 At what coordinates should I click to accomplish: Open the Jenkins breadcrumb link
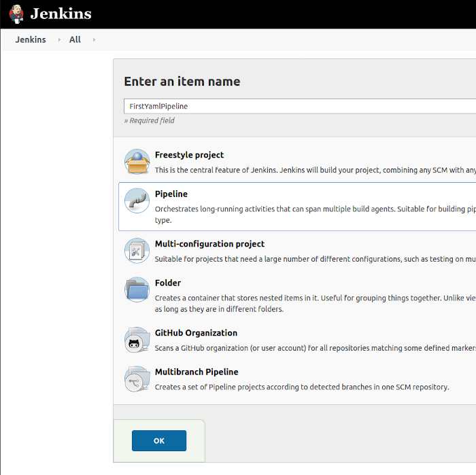[31, 39]
